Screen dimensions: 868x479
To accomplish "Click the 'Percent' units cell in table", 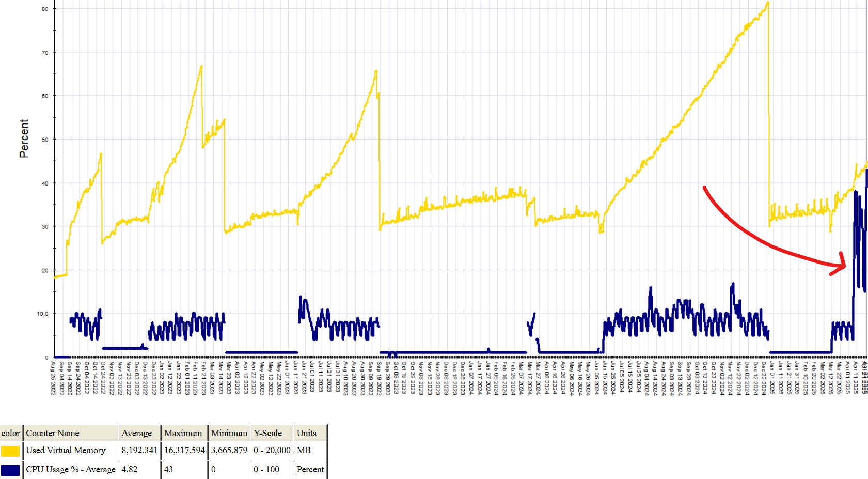I will point(310,469).
